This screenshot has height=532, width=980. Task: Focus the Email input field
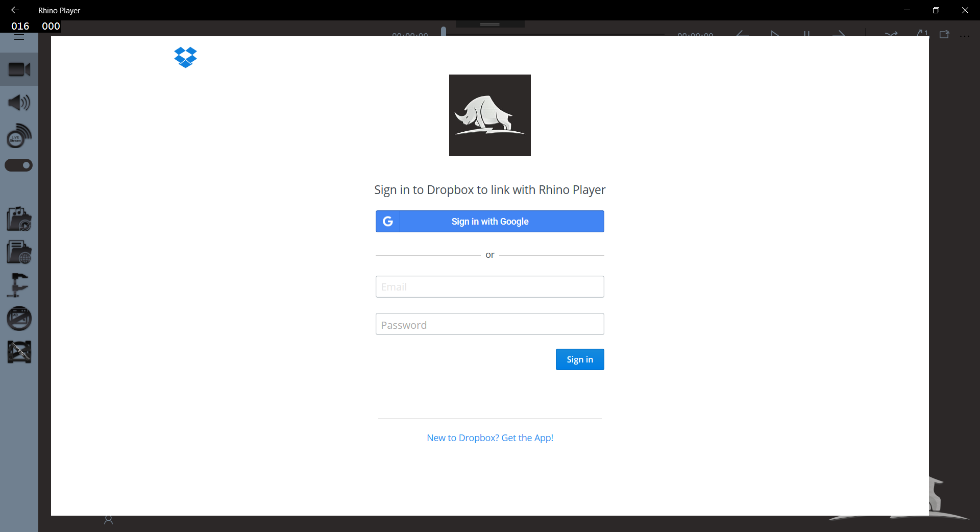coord(490,287)
